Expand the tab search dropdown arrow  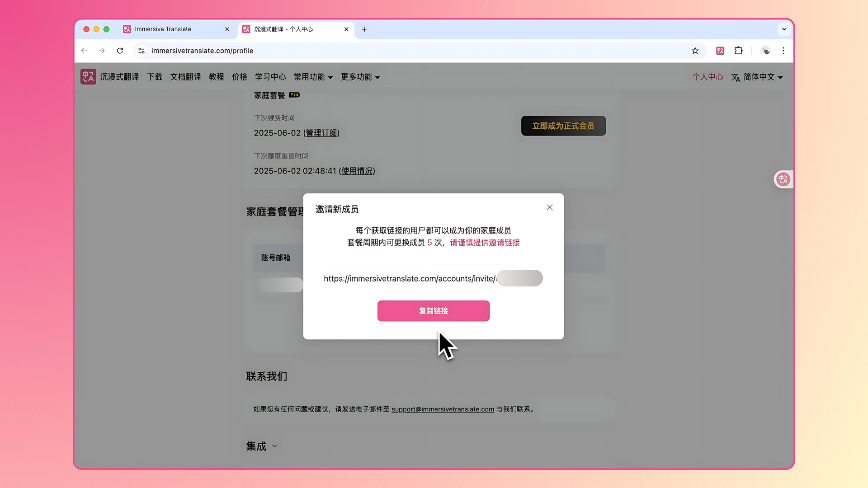(x=784, y=29)
